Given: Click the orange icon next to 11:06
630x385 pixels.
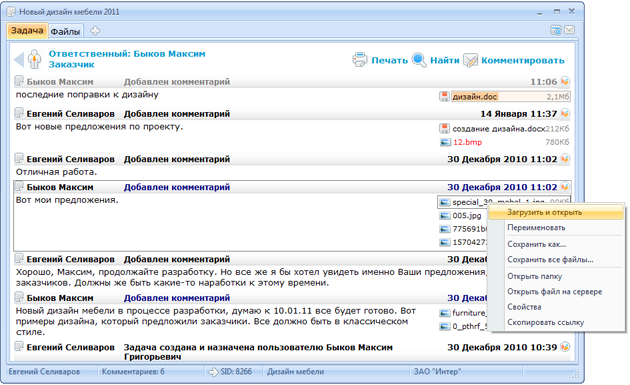Looking at the screenshot, I should point(565,81).
